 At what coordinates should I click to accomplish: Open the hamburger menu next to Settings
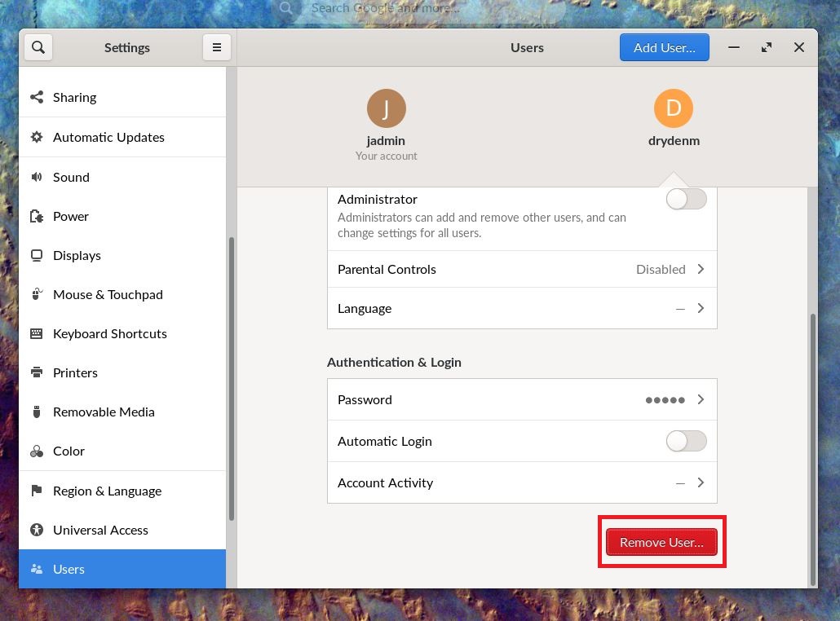click(217, 47)
